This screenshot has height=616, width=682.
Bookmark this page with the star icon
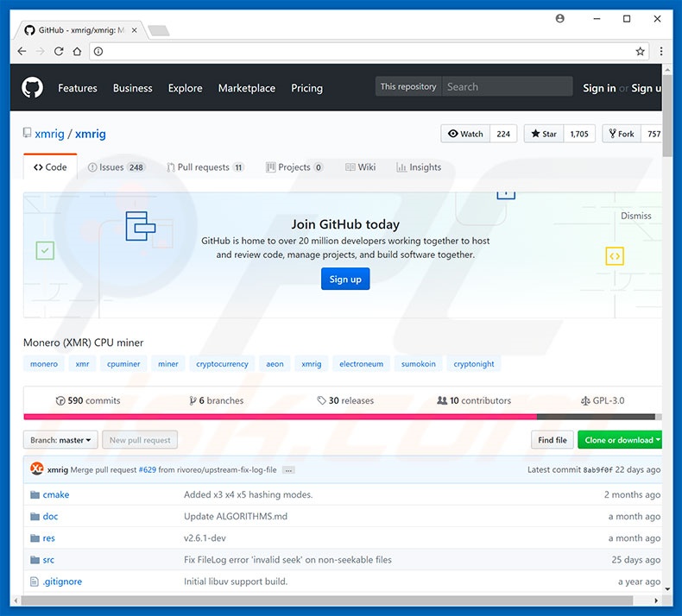click(x=640, y=51)
